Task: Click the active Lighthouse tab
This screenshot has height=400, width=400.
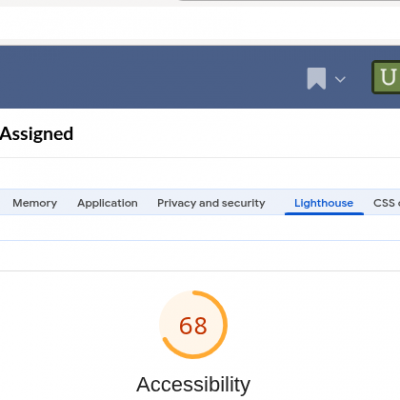Action: click(x=324, y=203)
